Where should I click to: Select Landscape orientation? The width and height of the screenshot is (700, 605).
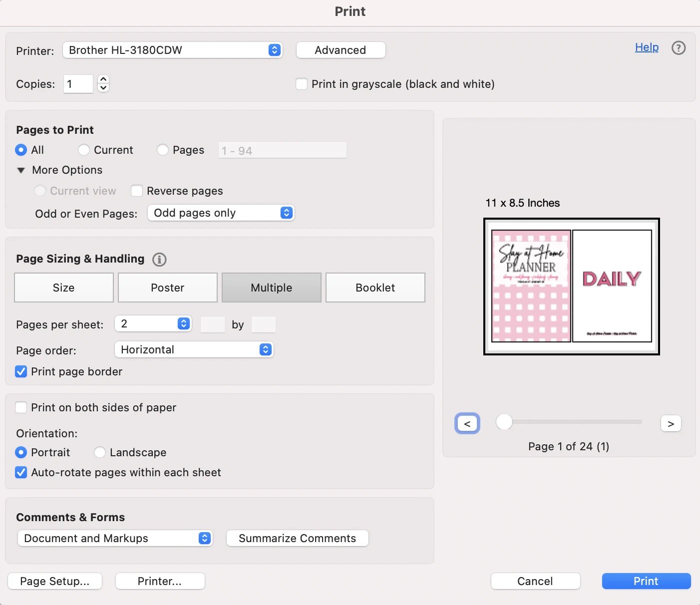click(99, 452)
